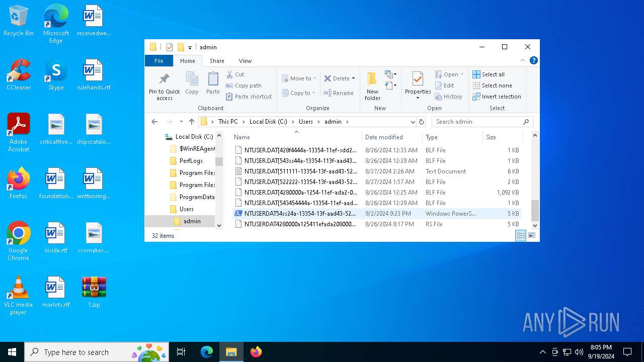644x362 pixels.
Task: Open the Windows Start menu
Action: pos(12,352)
